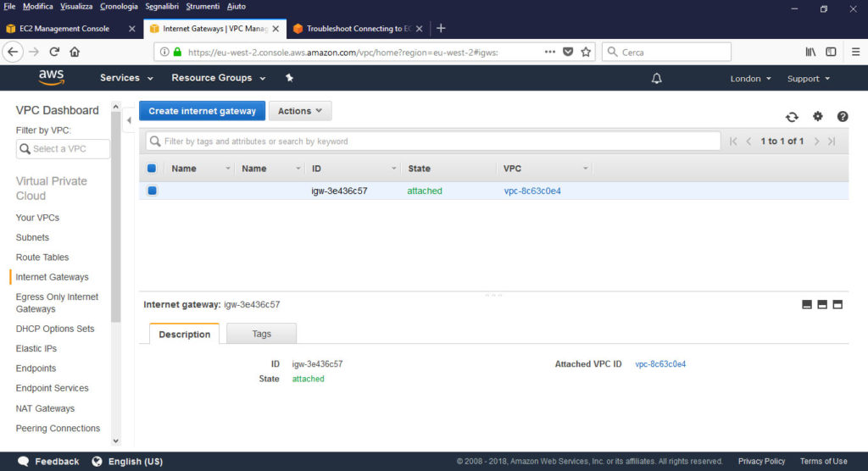Open the Cronologia menu
This screenshot has height=471, width=868.
tap(119, 7)
